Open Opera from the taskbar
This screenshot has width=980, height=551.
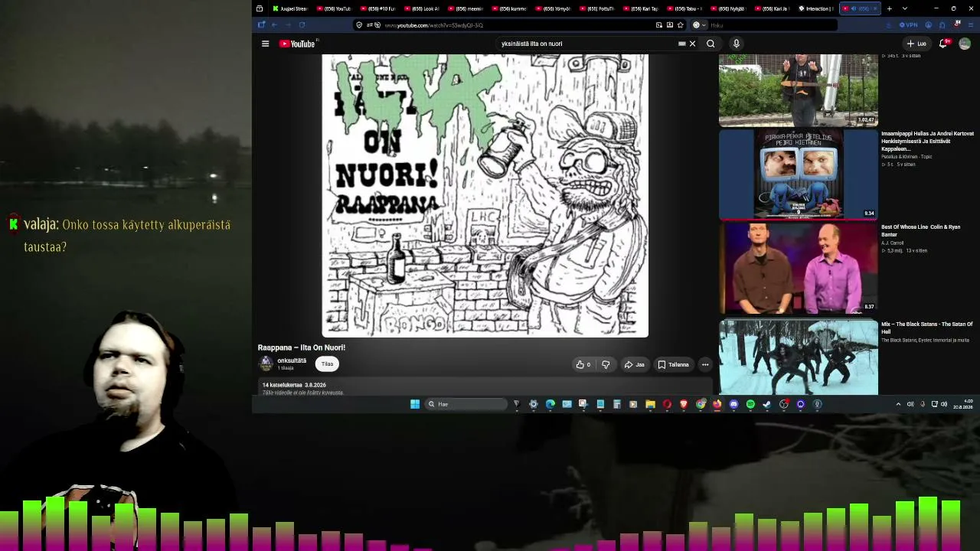tap(667, 404)
